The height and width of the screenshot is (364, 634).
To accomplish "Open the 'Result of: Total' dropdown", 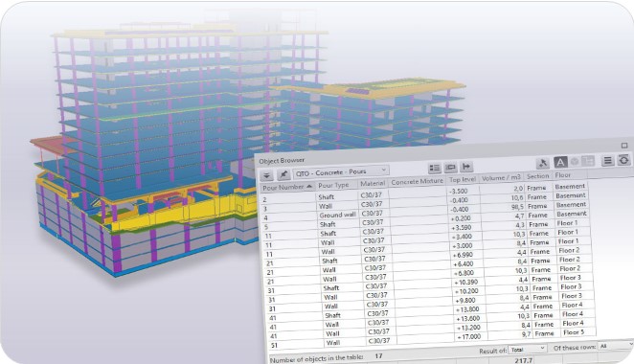I will click(x=528, y=349).
